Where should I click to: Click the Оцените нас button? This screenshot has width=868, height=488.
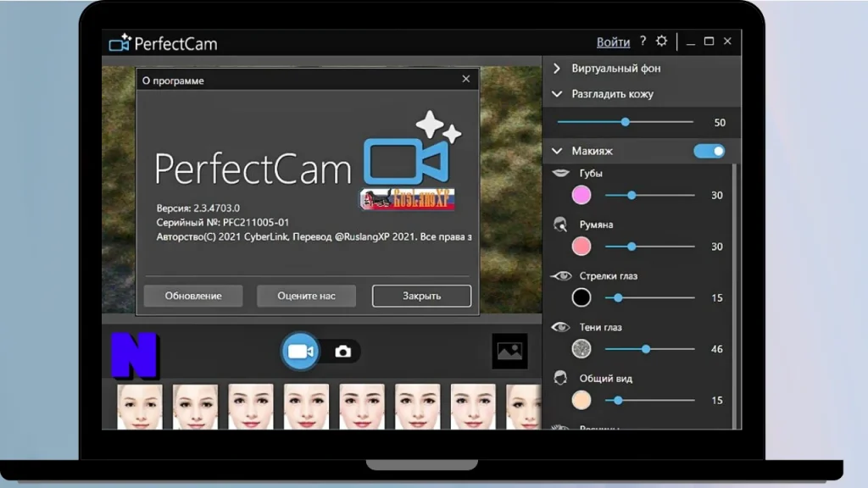click(x=306, y=296)
